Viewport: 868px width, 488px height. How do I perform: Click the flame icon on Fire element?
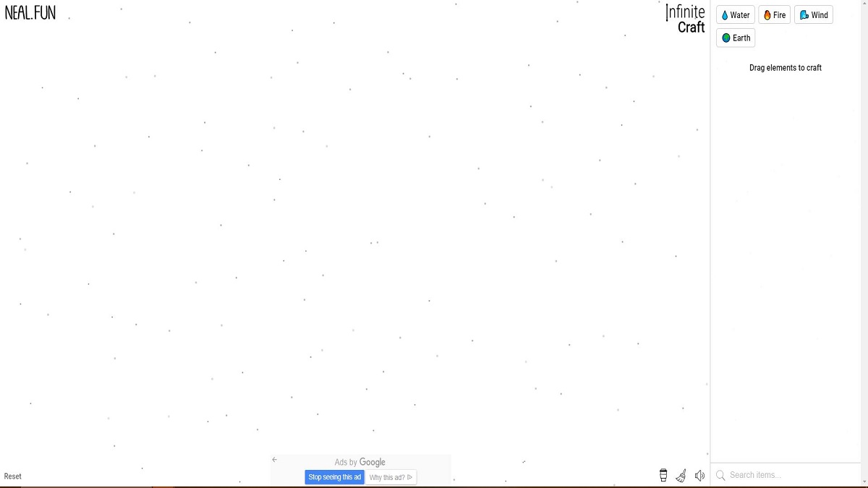[x=767, y=15]
